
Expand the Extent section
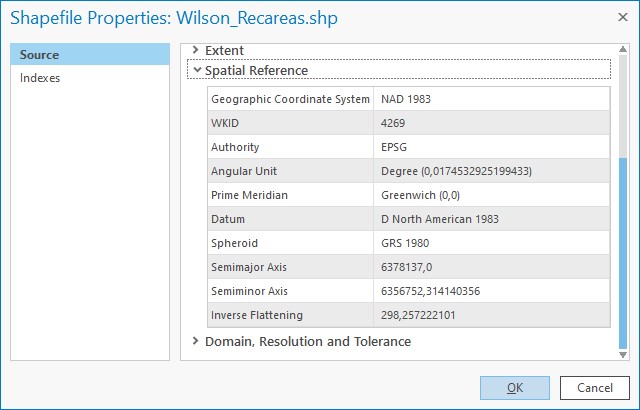pos(196,50)
